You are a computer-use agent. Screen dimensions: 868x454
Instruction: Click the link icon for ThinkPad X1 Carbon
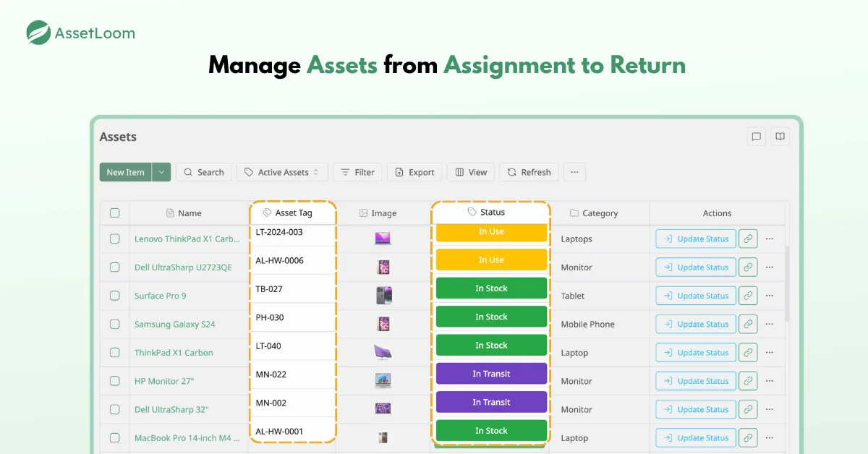[x=748, y=353]
